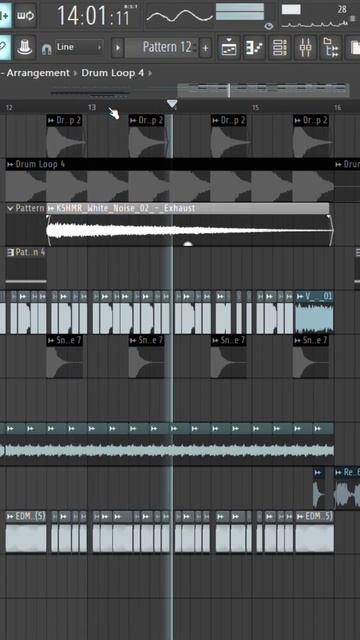The height and width of the screenshot is (640, 360).
Task: Click bar 16 on the timeline ruler
Action: (337, 108)
